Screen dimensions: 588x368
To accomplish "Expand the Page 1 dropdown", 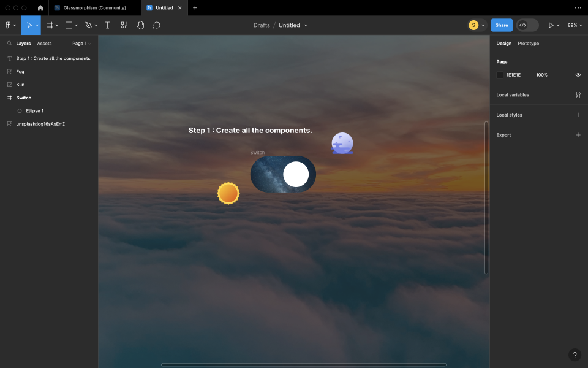I will [81, 44].
